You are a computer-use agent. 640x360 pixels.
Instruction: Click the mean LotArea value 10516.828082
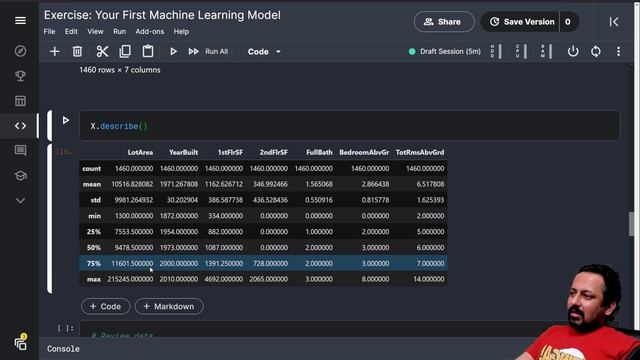pyautogui.click(x=132, y=184)
